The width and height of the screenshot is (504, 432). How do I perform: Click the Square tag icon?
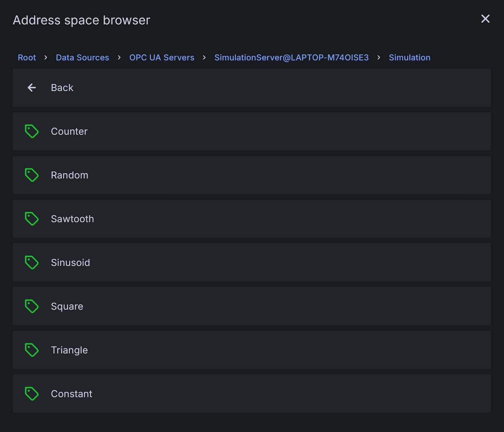32,306
